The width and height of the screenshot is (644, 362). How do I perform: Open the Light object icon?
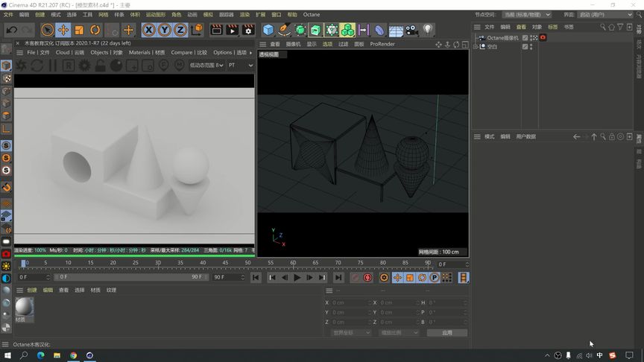coord(428,30)
